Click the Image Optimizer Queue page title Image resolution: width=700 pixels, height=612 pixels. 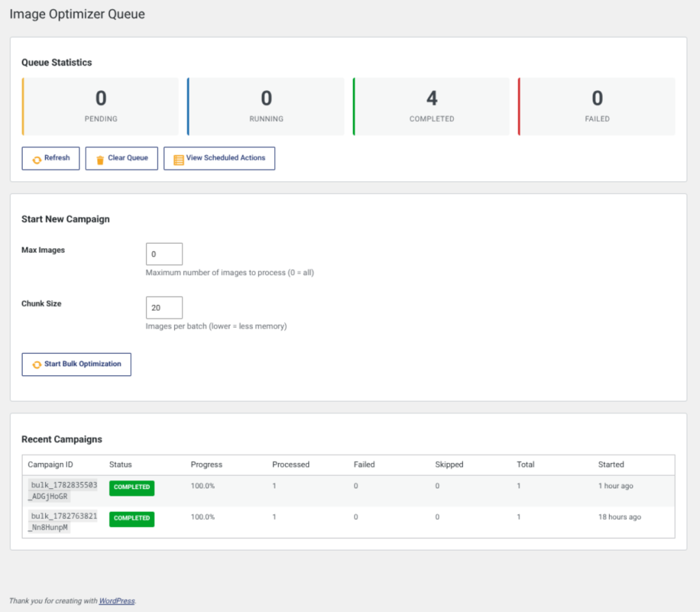(x=77, y=14)
